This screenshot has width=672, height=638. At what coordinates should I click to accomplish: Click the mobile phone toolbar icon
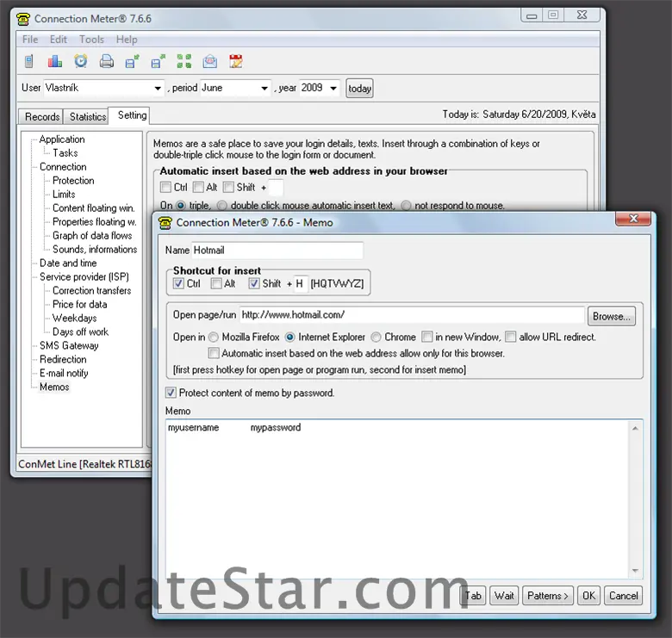point(28,62)
